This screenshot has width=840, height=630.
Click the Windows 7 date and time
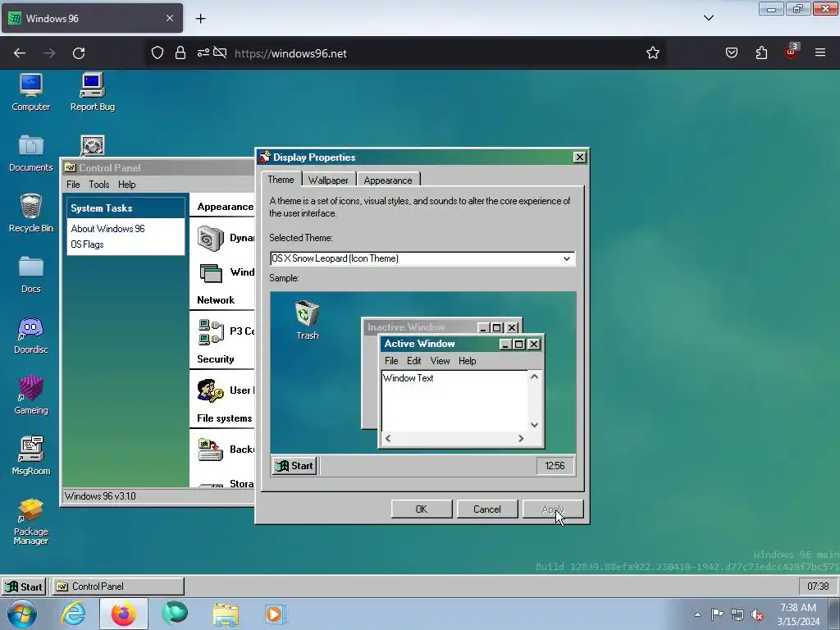coord(798,614)
